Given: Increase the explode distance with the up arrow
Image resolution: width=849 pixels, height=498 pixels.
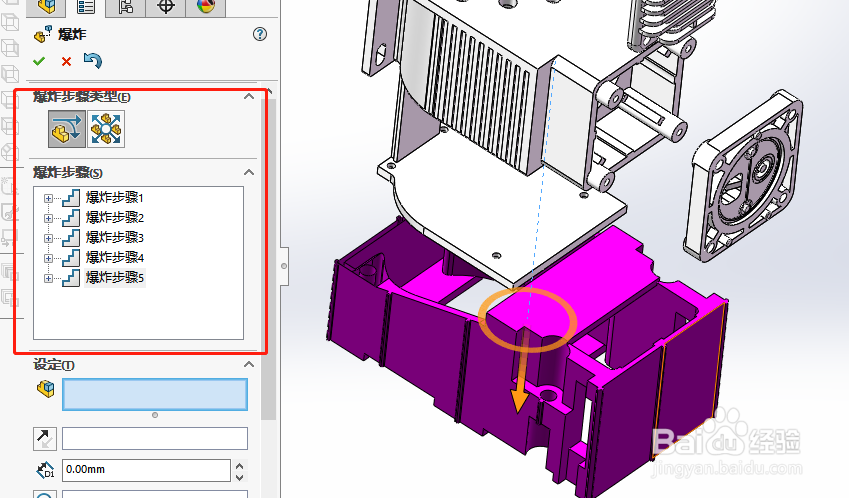Looking at the screenshot, I should point(240,465).
